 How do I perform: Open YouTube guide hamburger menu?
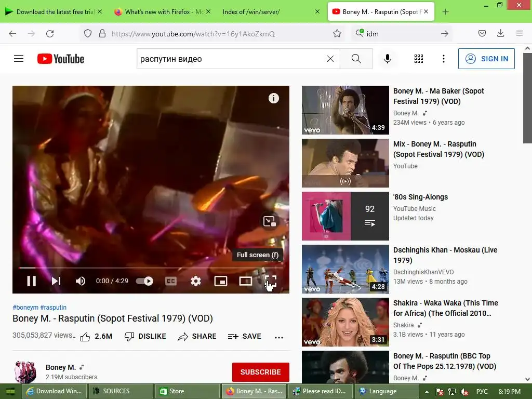tap(19, 59)
